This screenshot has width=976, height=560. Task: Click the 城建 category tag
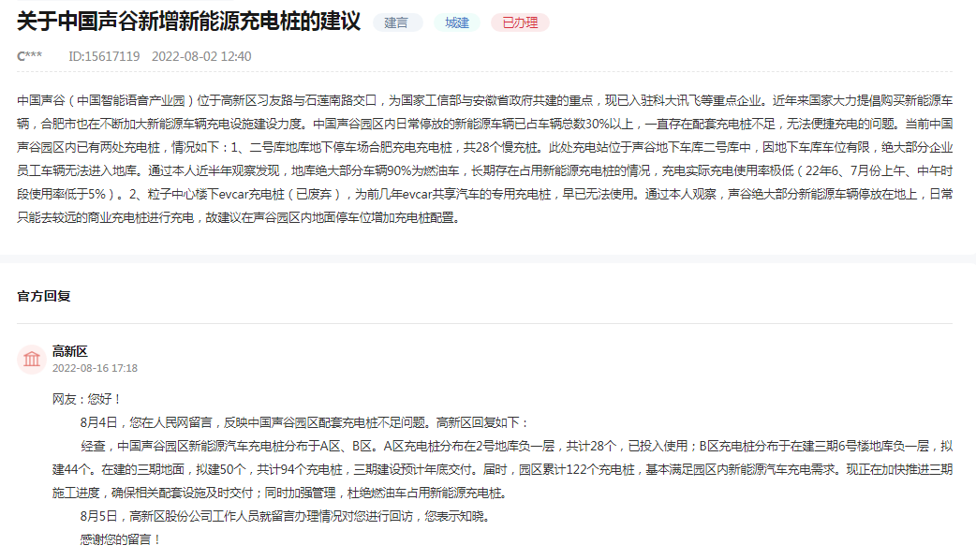coord(457,23)
